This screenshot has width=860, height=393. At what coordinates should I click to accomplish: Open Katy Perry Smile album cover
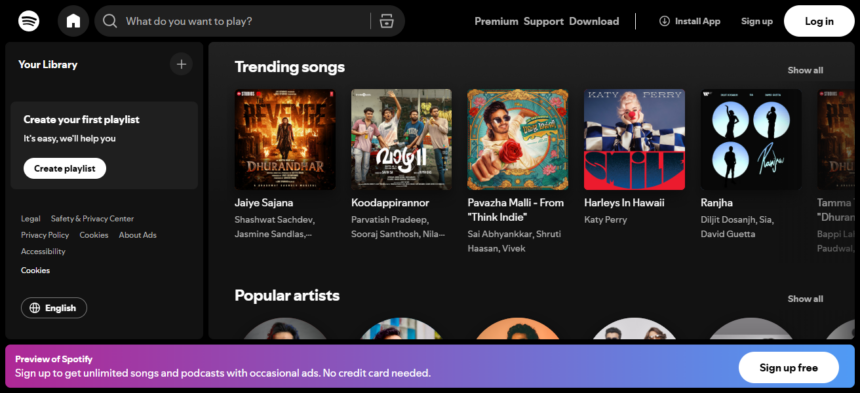(x=635, y=140)
